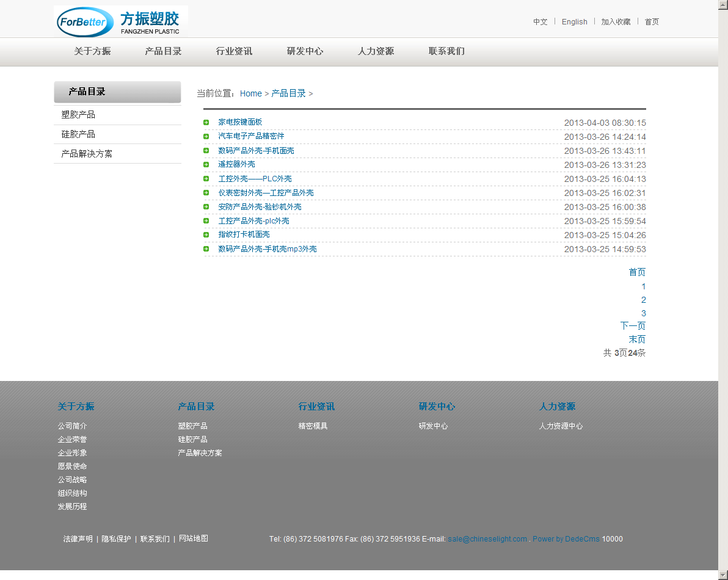Go to page 2 of the product list
This screenshot has height=580, width=728.
(643, 300)
